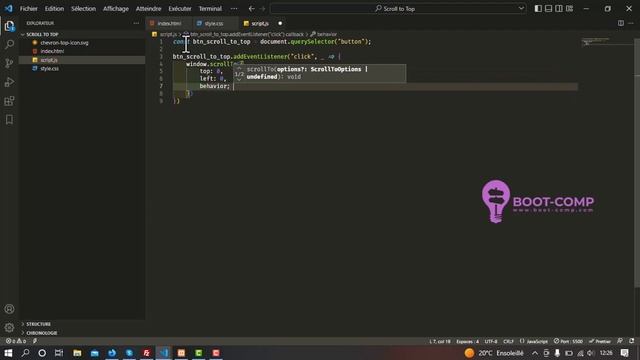Open style.css in the explorer
This screenshot has height=360, width=640.
(49, 69)
